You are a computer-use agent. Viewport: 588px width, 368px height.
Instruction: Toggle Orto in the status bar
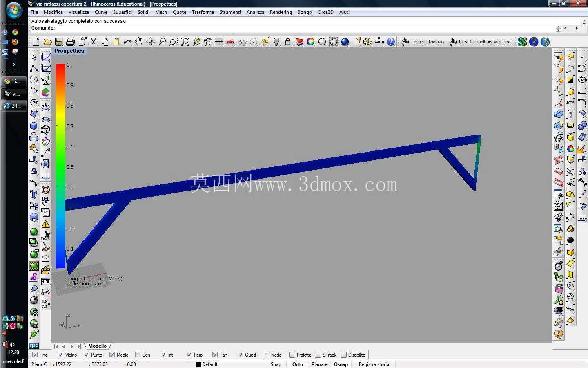298,364
